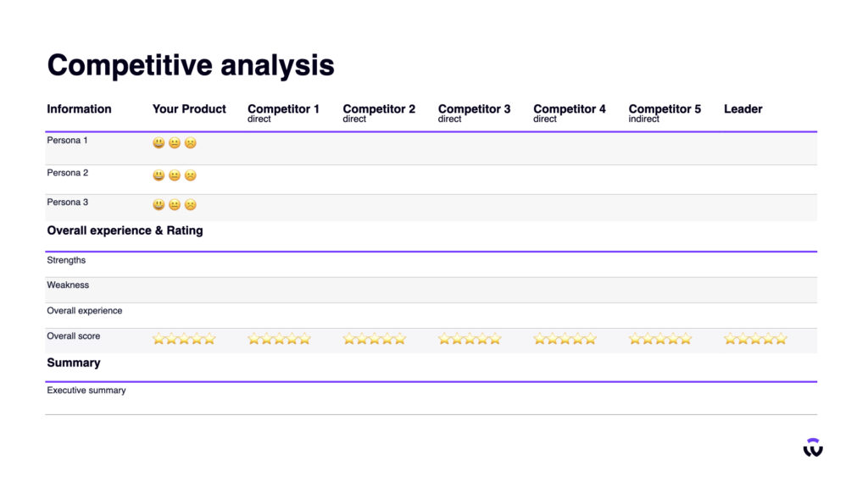
Task: Select the Leader column star rating
Action: (x=755, y=339)
